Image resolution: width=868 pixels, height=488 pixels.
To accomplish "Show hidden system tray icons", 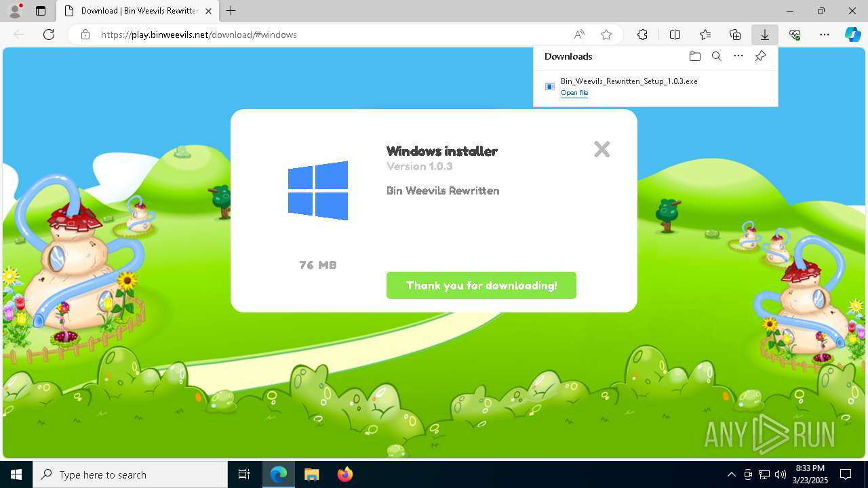I will point(731,474).
